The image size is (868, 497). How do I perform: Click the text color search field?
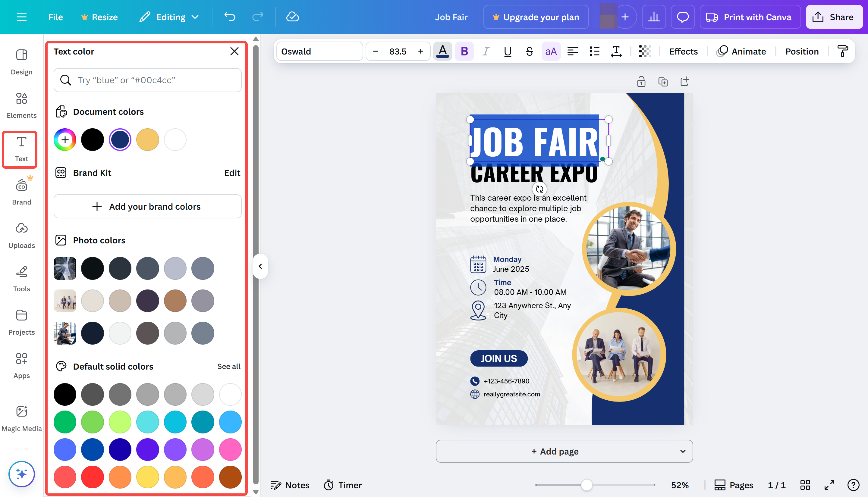(x=147, y=80)
